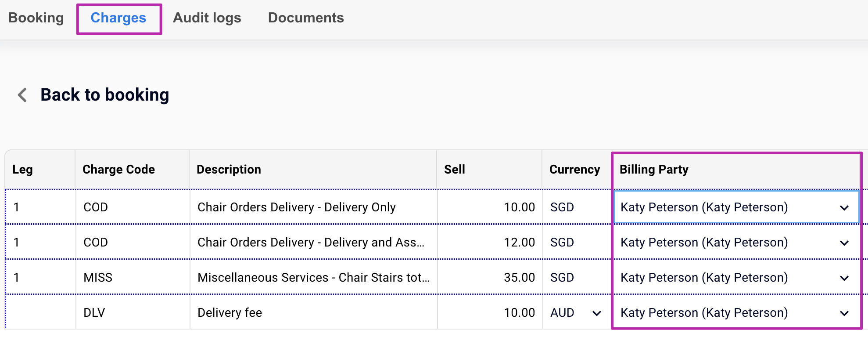Screen dimensions: 868x348
Task: Click Miscellaneous Services - Chair Stairs description
Action: pyautogui.click(x=313, y=277)
